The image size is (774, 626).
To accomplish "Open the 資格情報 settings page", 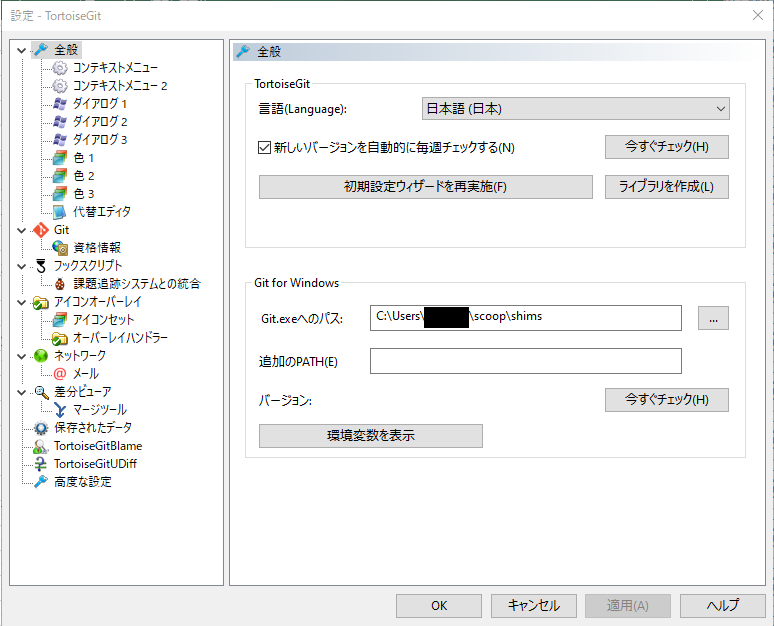I will pos(97,248).
